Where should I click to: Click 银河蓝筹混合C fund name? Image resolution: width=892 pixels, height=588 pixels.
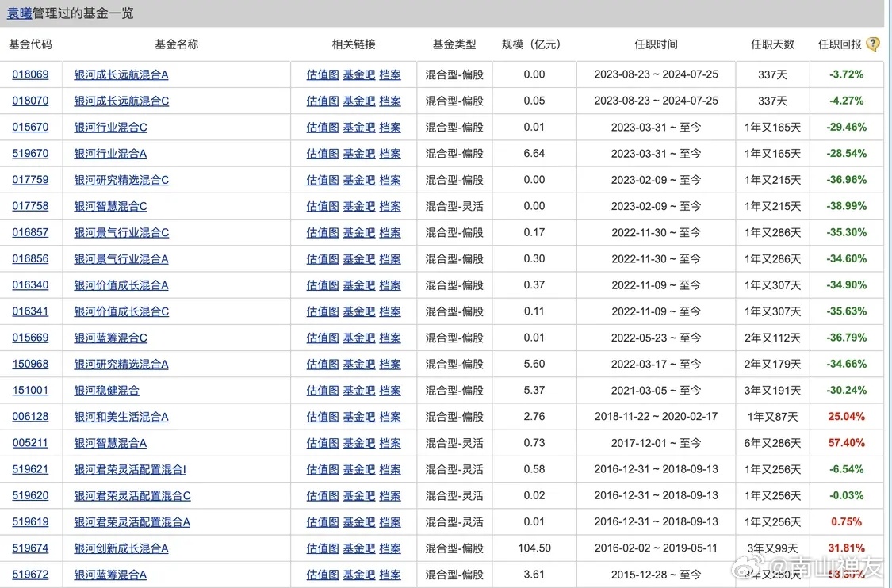click(110, 338)
